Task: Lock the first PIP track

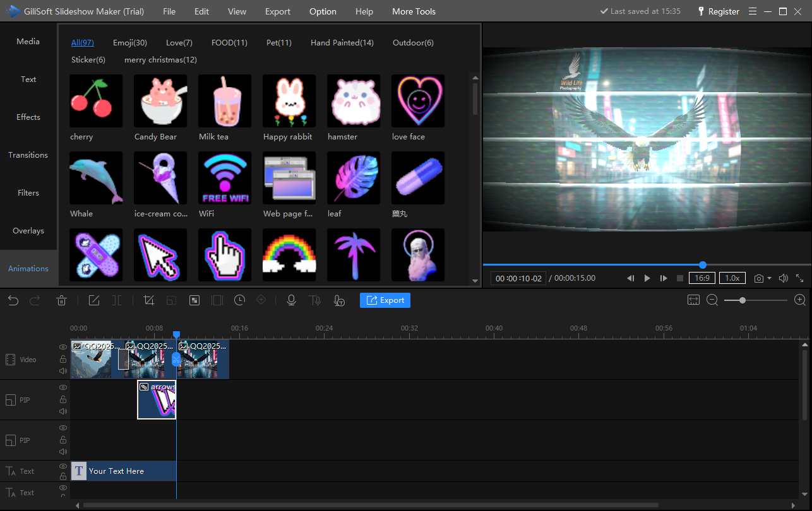Action: [63, 399]
